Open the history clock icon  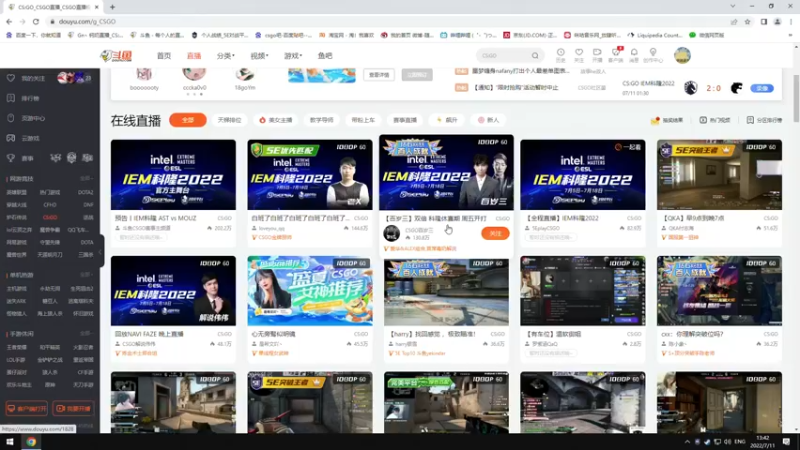[560, 55]
